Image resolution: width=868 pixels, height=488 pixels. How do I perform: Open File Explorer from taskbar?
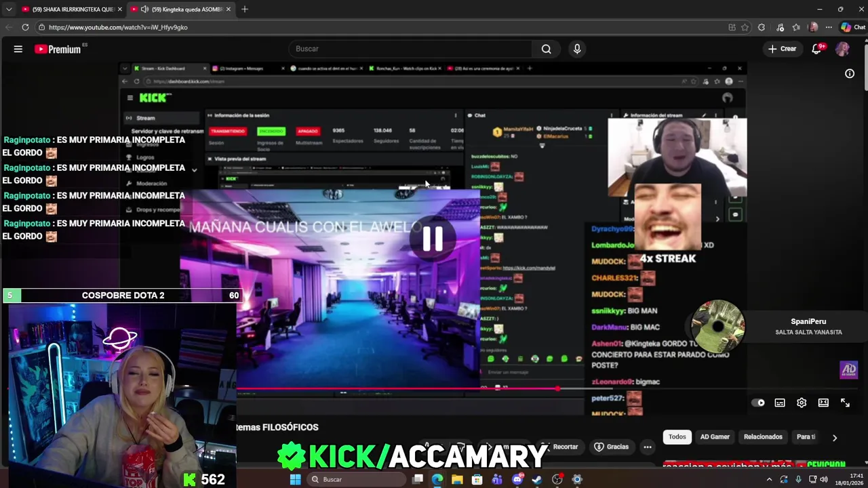[457, 479]
